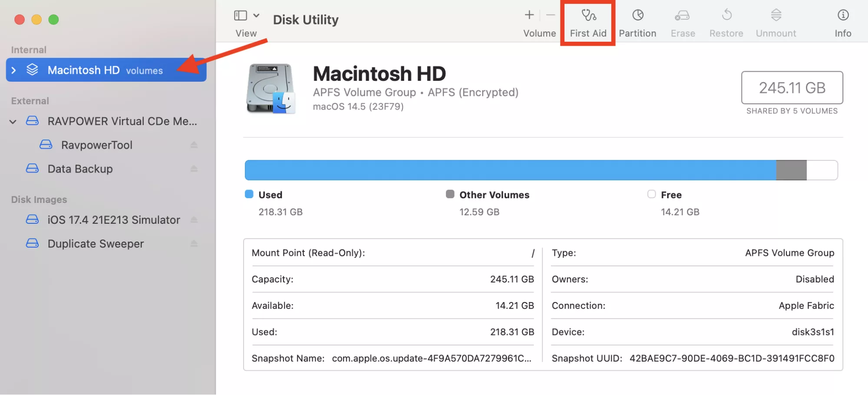The width and height of the screenshot is (868, 395).
Task: Eject the Data Backup volume
Action: point(194,169)
